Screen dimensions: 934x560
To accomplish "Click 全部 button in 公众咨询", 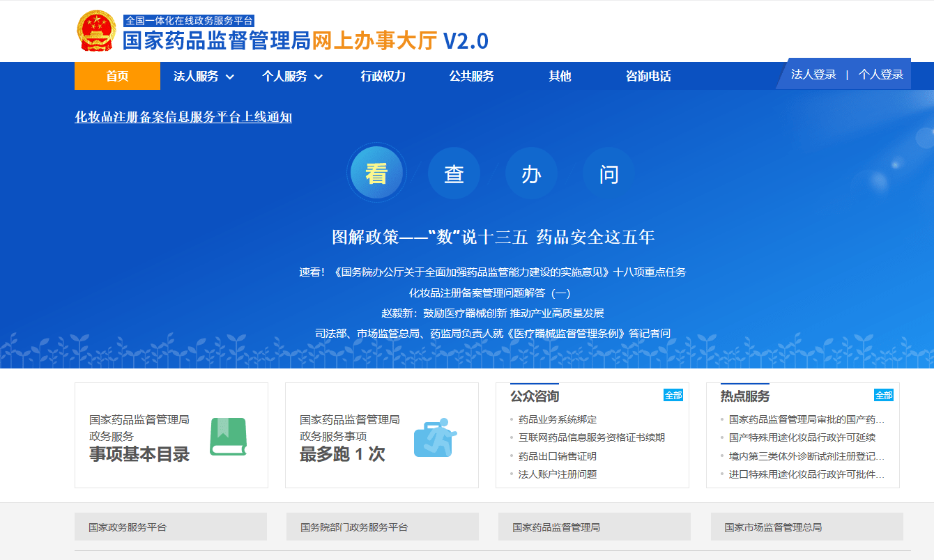I will (x=673, y=395).
